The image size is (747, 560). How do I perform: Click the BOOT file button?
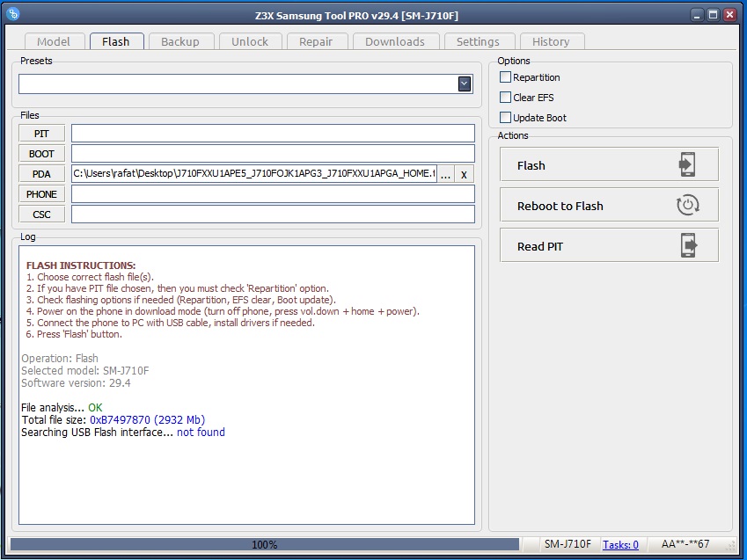(42, 154)
